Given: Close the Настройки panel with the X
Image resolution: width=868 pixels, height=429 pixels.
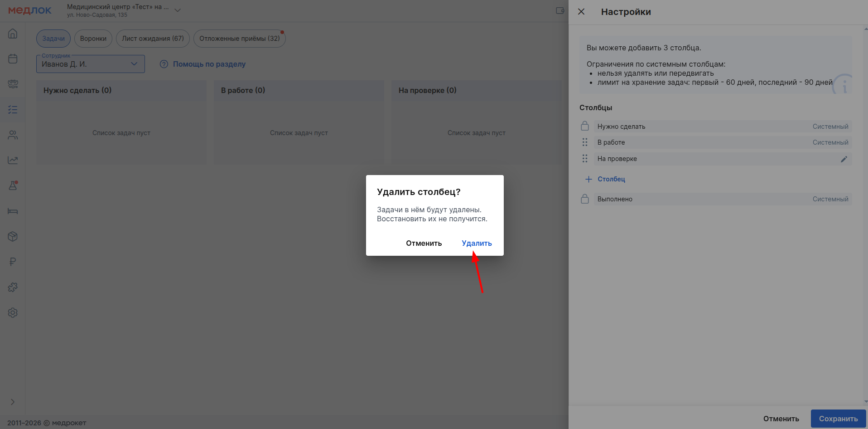Looking at the screenshot, I should tap(581, 12).
